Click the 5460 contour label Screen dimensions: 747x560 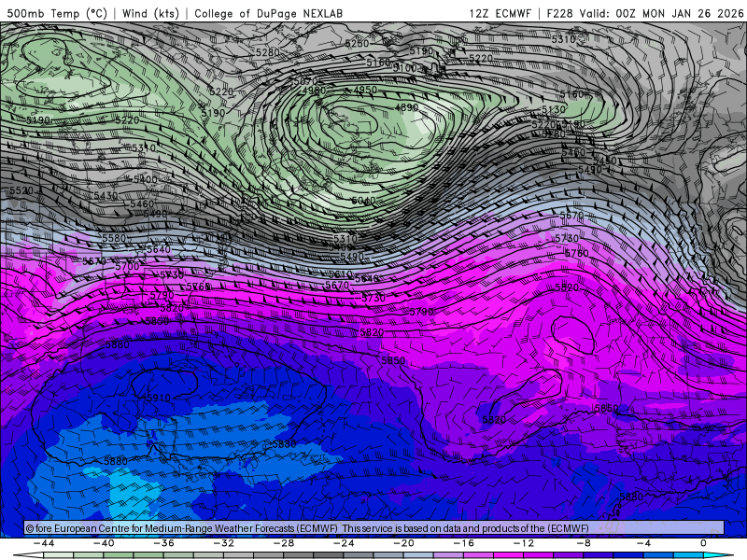[142, 203]
